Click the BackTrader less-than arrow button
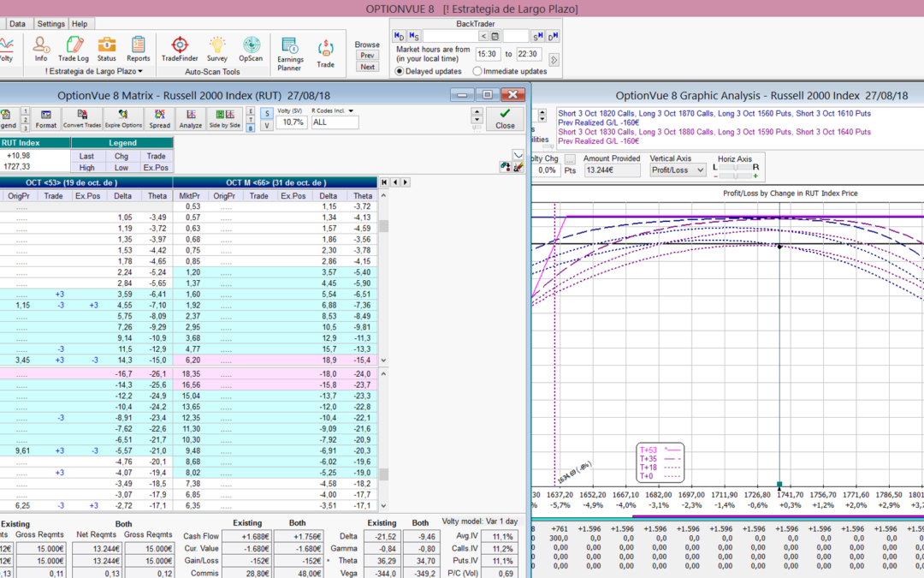 coord(483,37)
